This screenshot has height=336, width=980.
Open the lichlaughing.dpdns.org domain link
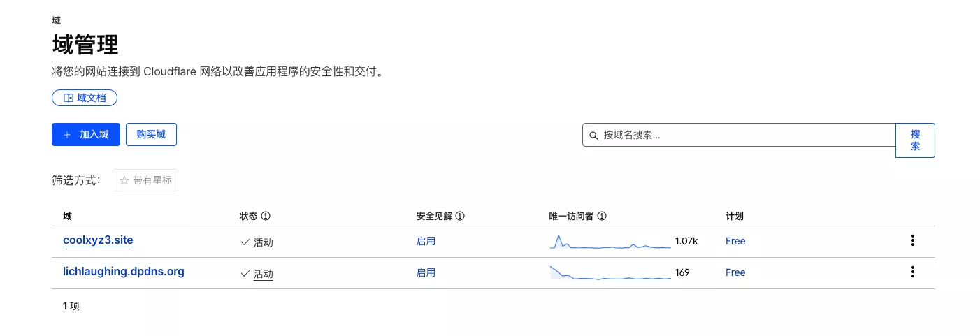tap(124, 272)
